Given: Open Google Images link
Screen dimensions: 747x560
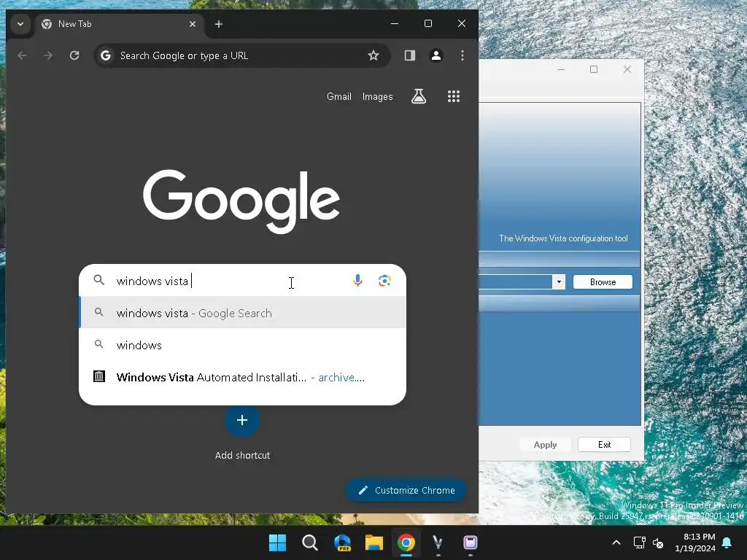Looking at the screenshot, I should [x=378, y=97].
